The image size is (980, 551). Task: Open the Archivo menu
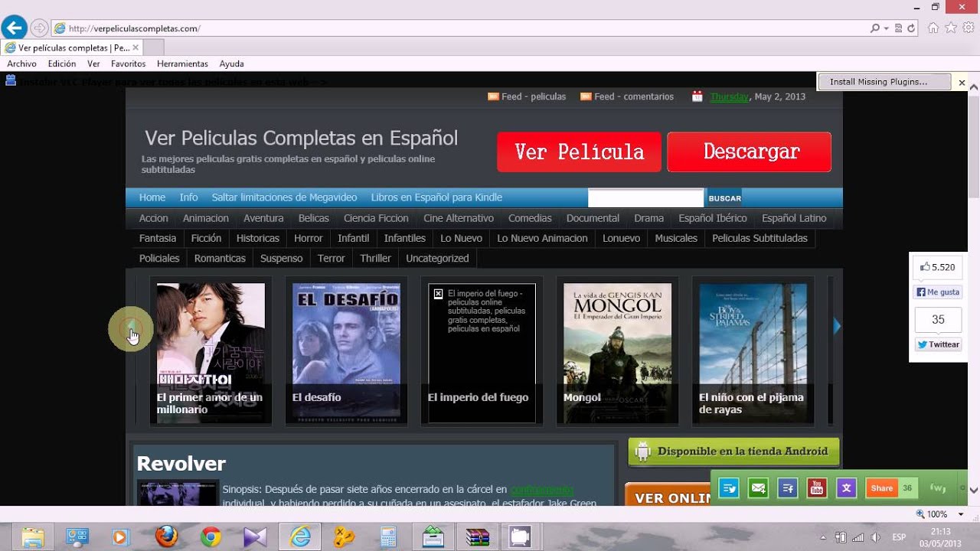[x=21, y=64]
